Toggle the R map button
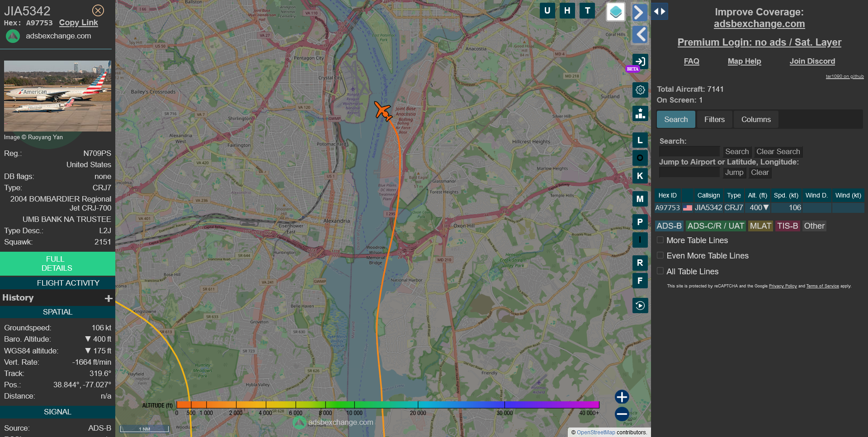The height and width of the screenshot is (437, 868). (x=640, y=263)
